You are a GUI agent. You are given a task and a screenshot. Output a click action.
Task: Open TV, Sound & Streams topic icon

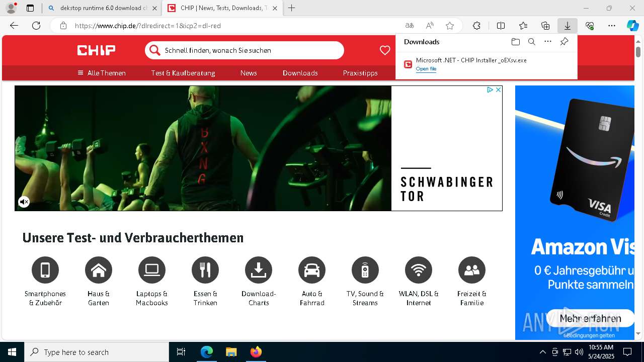point(365,270)
